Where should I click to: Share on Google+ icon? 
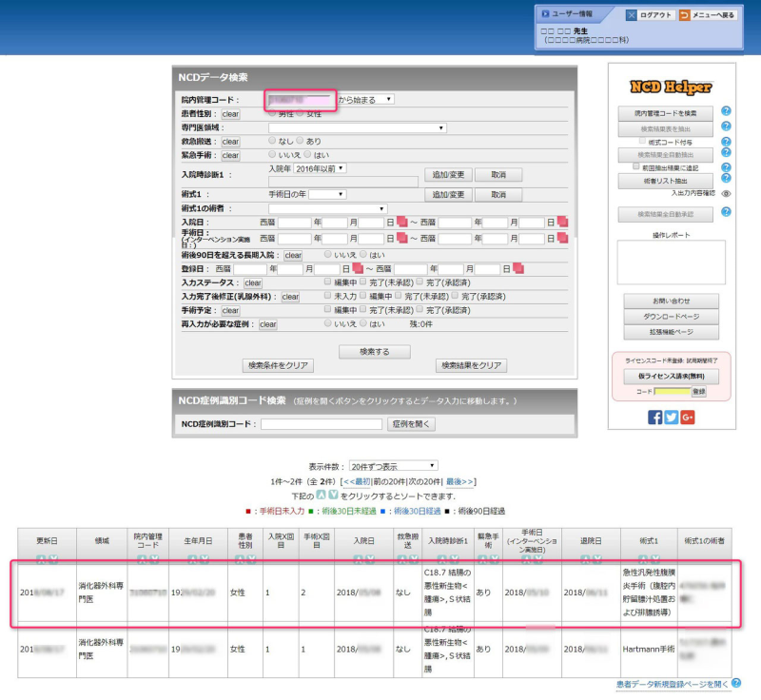point(688,418)
